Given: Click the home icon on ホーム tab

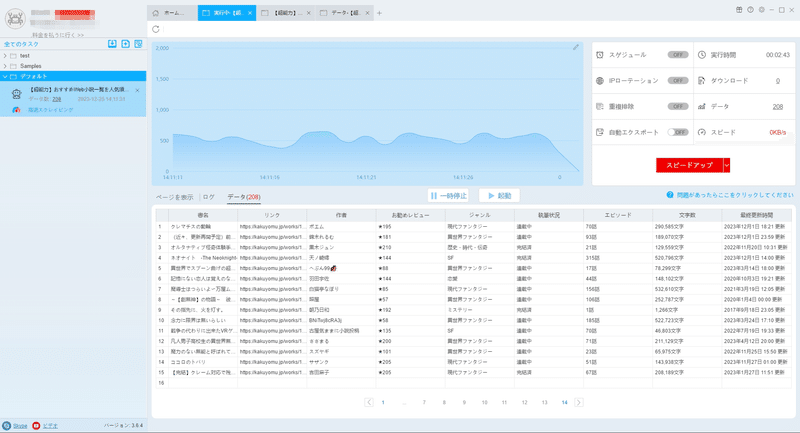Looking at the screenshot, I should click(x=156, y=13).
